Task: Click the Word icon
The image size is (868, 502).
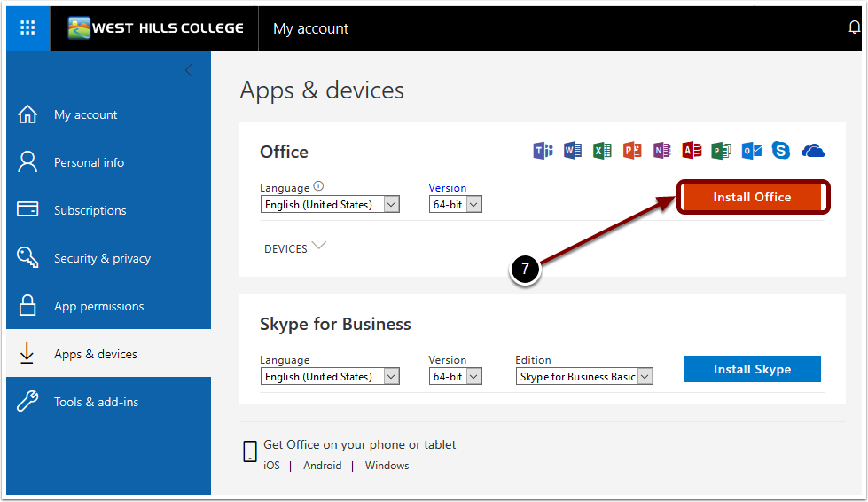Action: [x=573, y=151]
